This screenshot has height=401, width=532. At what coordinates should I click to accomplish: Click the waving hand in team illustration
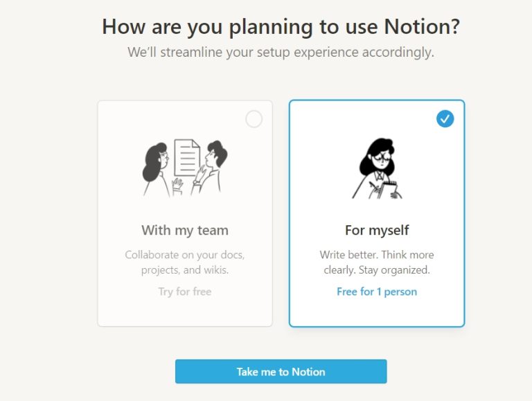(177, 186)
